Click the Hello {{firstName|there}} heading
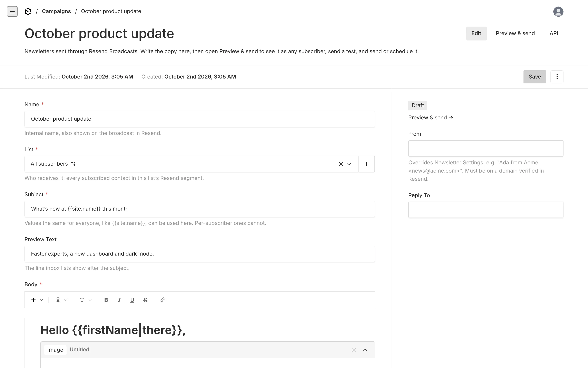This screenshot has height=368, width=588. [x=113, y=330]
